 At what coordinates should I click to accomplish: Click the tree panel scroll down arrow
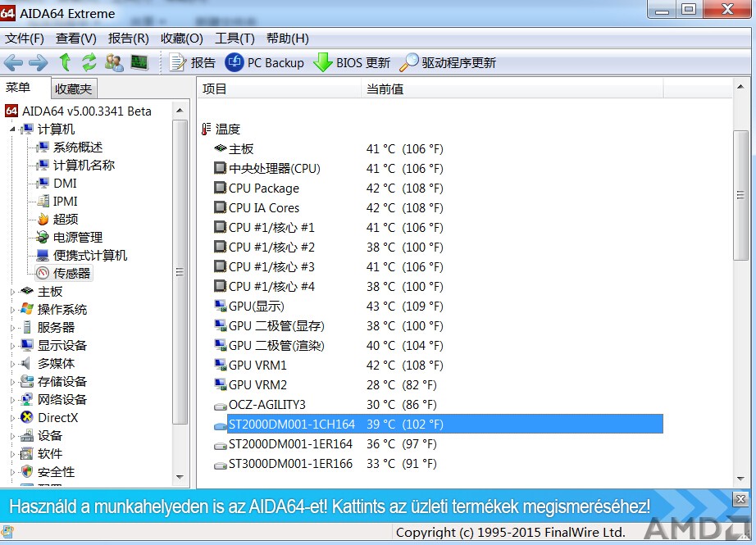(x=180, y=477)
